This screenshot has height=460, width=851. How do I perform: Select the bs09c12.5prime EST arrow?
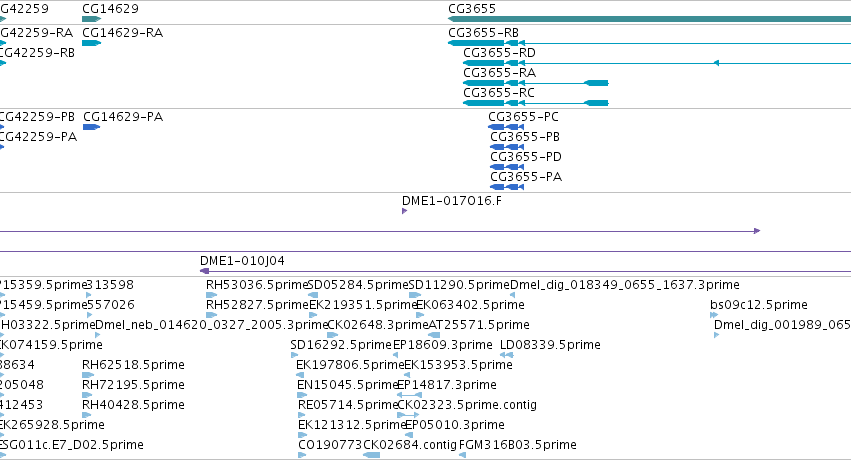tap(714, 315)
